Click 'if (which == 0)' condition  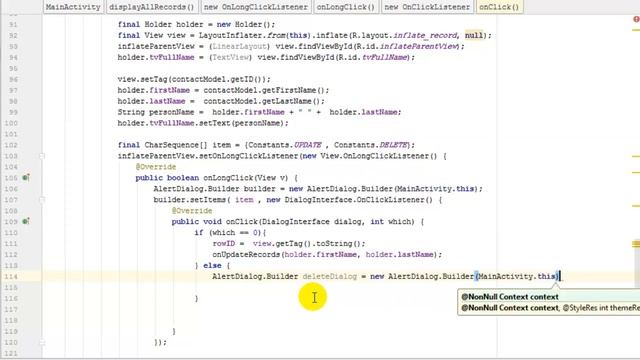[x=228, y=233]
